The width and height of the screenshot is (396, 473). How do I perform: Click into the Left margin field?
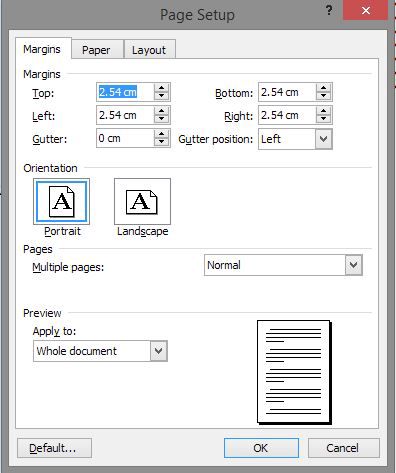(x=126, y=115)
